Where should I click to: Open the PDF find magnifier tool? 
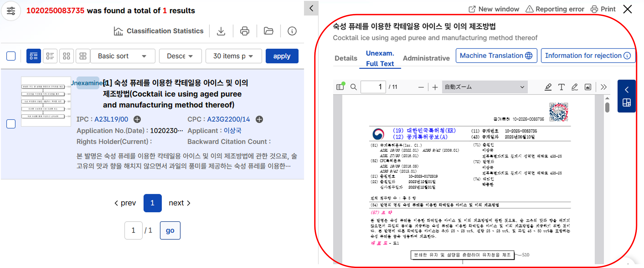(x=354, y=87)
